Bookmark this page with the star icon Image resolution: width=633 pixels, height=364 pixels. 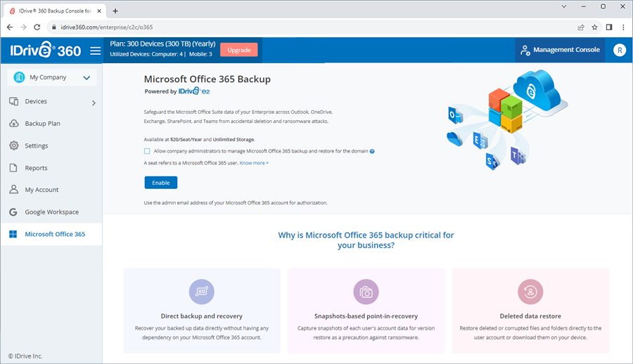coord(594,27)
